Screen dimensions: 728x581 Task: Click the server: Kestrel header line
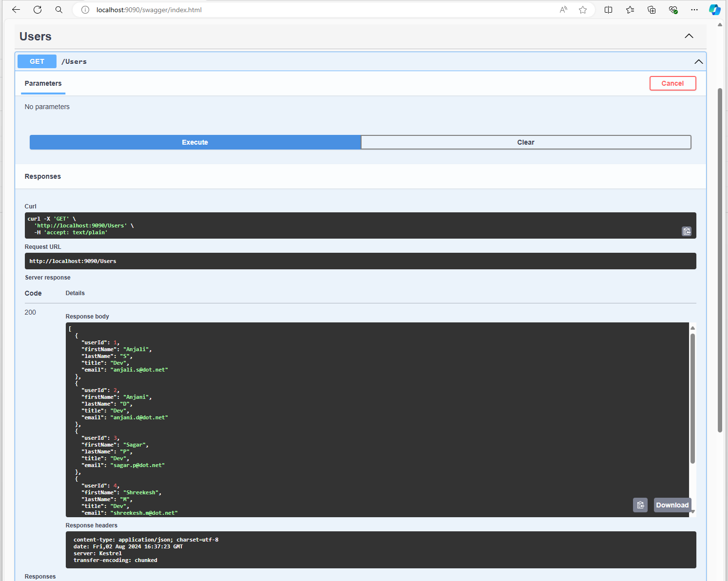[x=97, y=553]
